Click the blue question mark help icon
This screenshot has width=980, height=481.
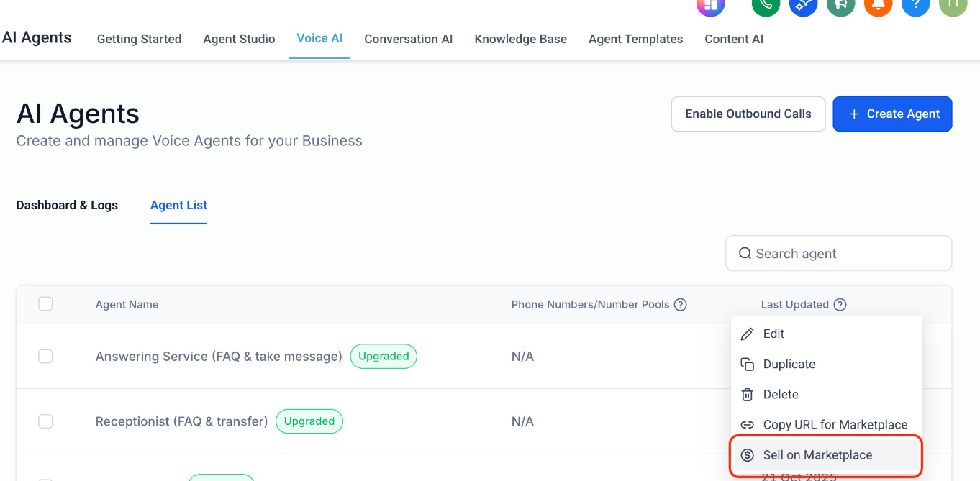[x=915, y=5]
